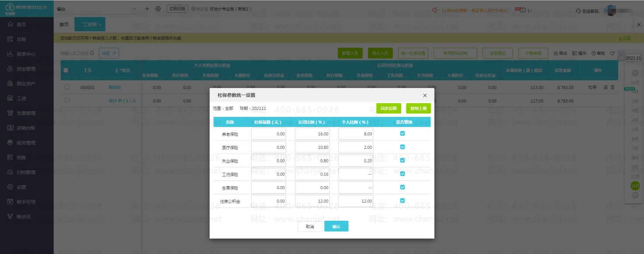The image size is (644, 254).
Task: Switch to the 首页 tab
Action: click(x=64, y=25)
